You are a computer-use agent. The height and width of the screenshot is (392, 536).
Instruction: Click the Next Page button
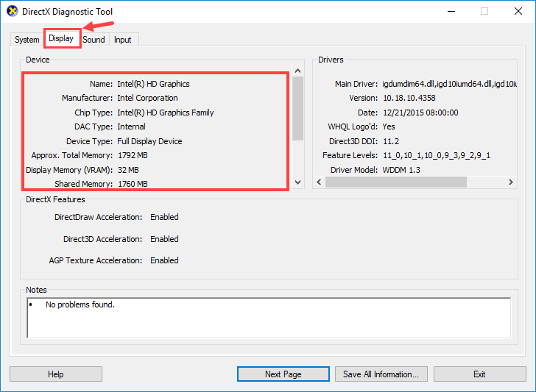tap(283, 374)
